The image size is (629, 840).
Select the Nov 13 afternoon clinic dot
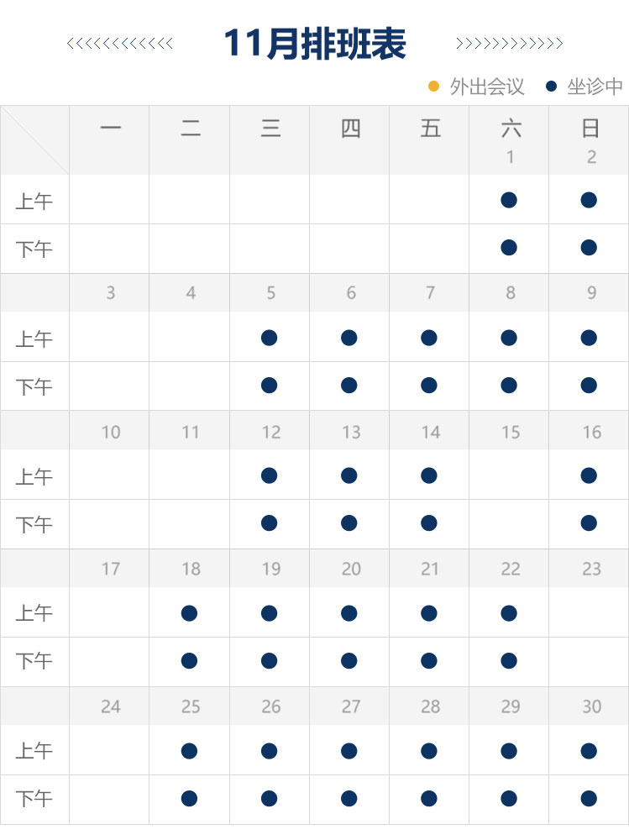coord(349,523)
